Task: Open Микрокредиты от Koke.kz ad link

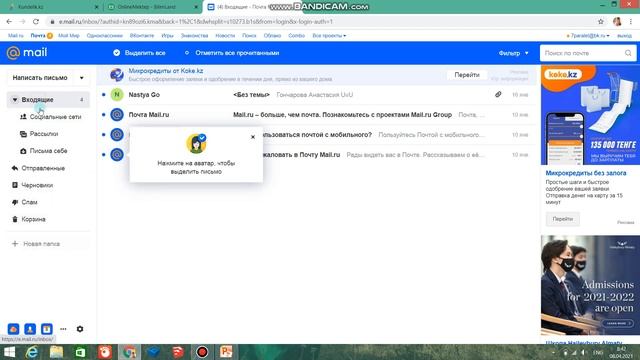Action: pyautogui.click(x=166, y=71)
